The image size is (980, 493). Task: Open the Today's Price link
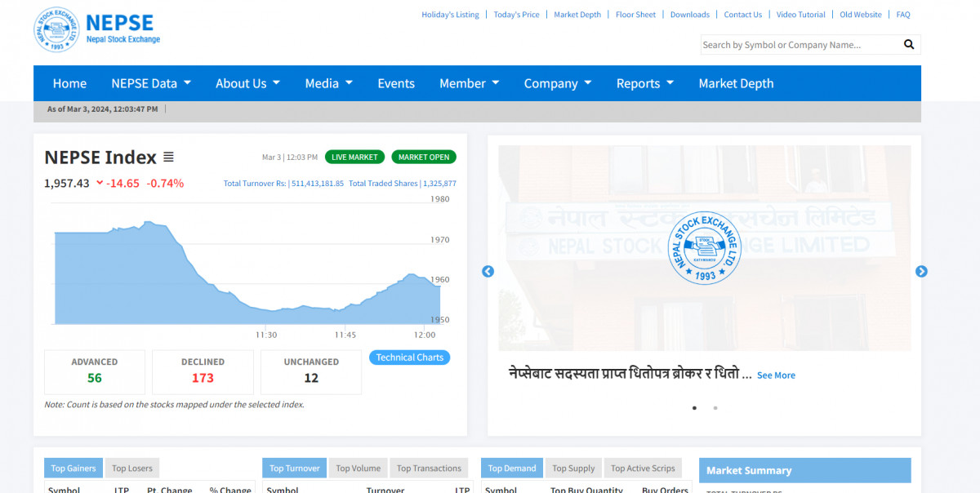(516, 15)
